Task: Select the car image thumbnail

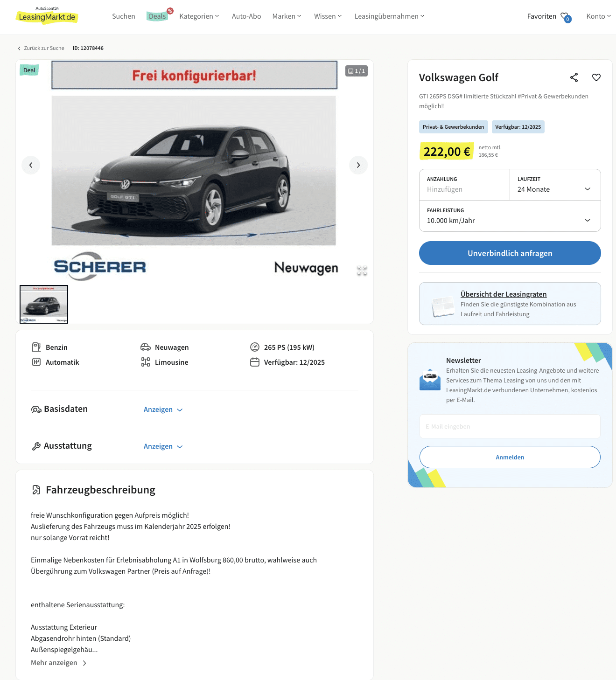Action: (x=44, y=304)
